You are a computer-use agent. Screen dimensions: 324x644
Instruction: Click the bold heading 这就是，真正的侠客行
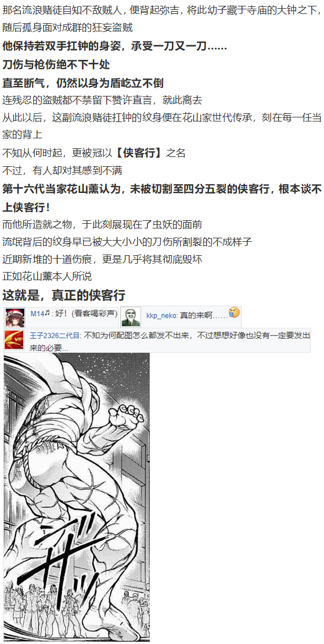click(63, 295)
